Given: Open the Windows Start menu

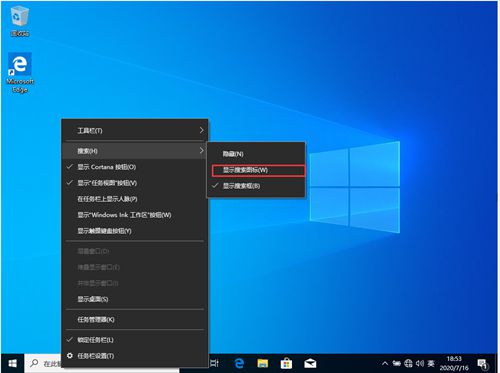Looking at the screenshot, I should tap(12, 363).
